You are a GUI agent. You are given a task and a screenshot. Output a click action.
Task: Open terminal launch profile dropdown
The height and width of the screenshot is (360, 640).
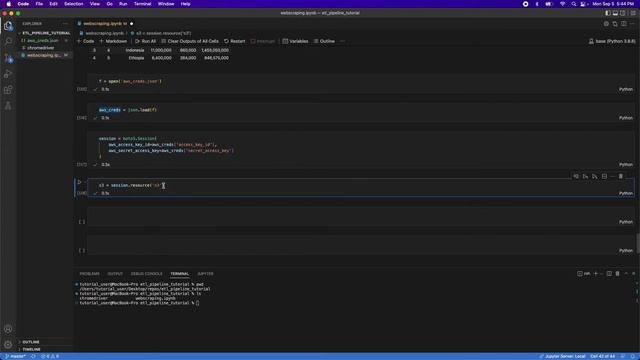click(601, 273)
